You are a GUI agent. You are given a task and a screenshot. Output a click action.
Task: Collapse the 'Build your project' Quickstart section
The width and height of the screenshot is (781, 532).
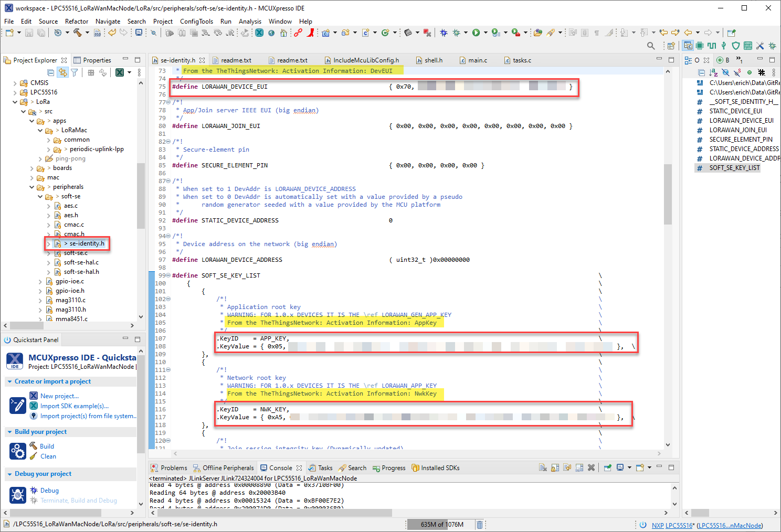click(9, 432)
